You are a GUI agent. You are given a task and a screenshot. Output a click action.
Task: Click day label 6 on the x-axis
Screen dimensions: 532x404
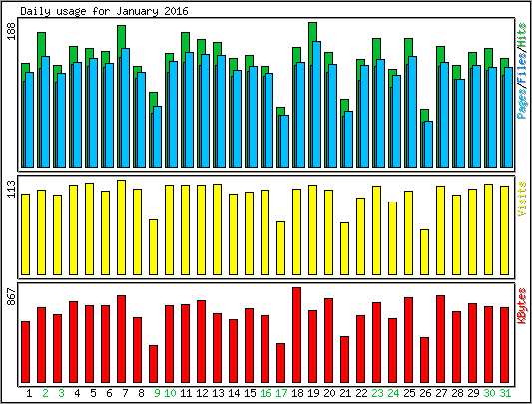click(x=109, y=393)
